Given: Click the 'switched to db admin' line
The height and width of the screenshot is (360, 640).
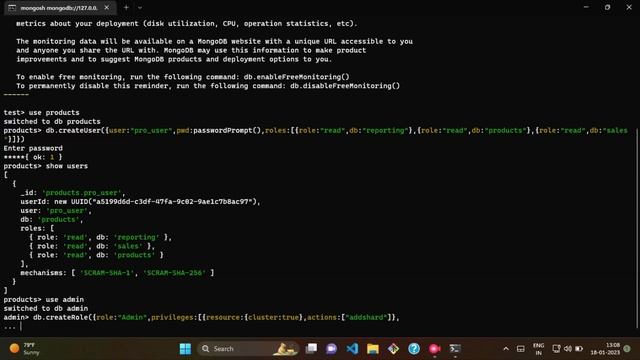Looking at the screenshot, I should (x=46, y=308).
